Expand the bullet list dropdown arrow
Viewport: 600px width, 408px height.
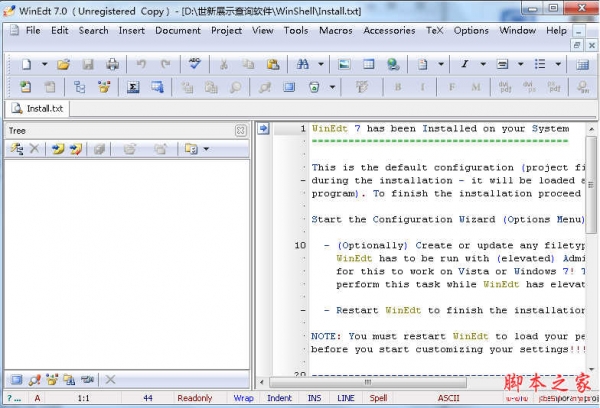[x=558, y=64]
